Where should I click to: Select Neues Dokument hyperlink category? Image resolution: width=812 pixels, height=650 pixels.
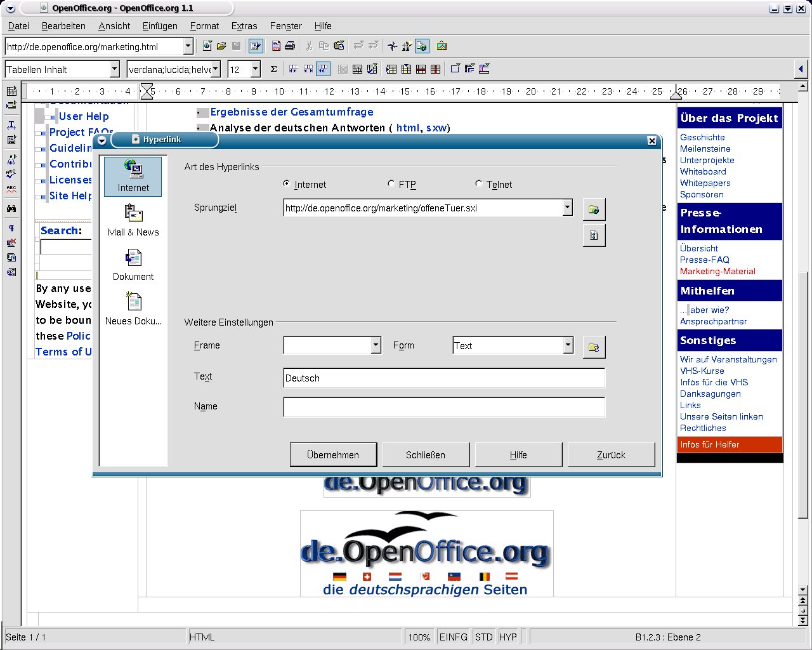click(133, 308)
